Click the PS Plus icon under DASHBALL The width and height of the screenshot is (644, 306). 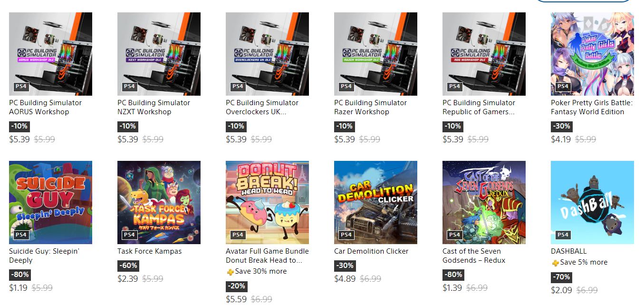(x=555, y=263)
